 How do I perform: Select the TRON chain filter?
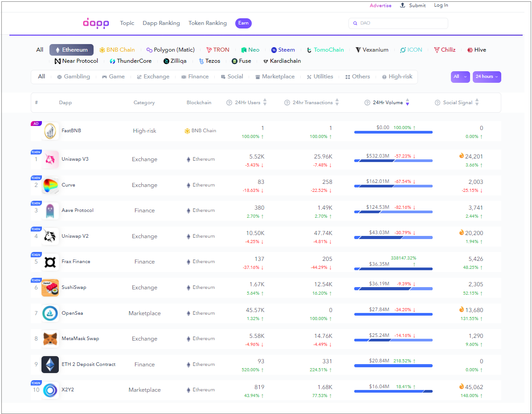click(218, 50)
